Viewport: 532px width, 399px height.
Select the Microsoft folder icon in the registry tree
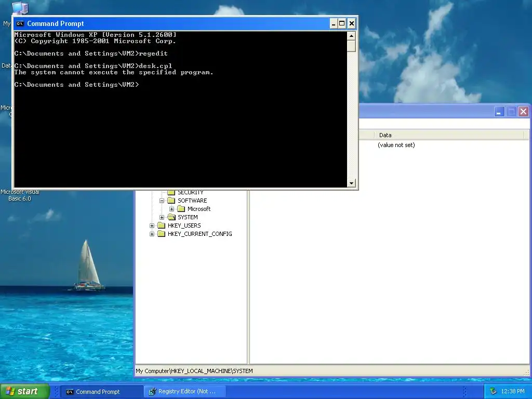(x=181, y=209)
